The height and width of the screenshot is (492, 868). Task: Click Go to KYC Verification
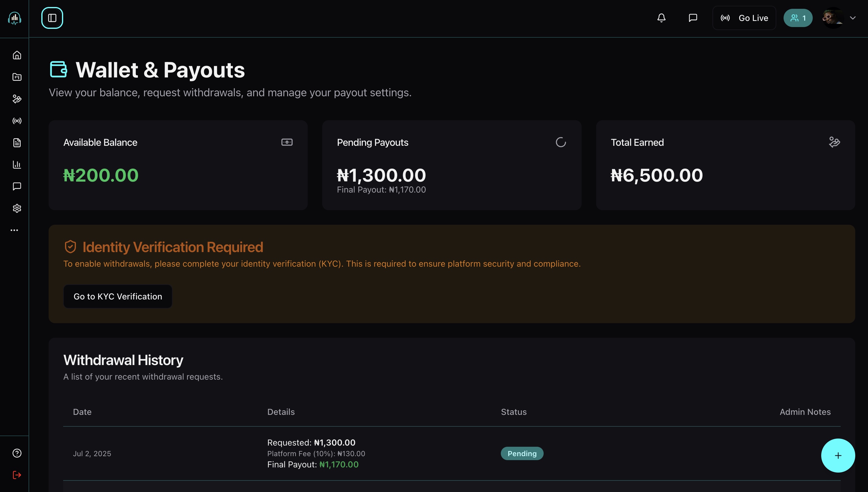pyautogui.click(x=118, y=296)
